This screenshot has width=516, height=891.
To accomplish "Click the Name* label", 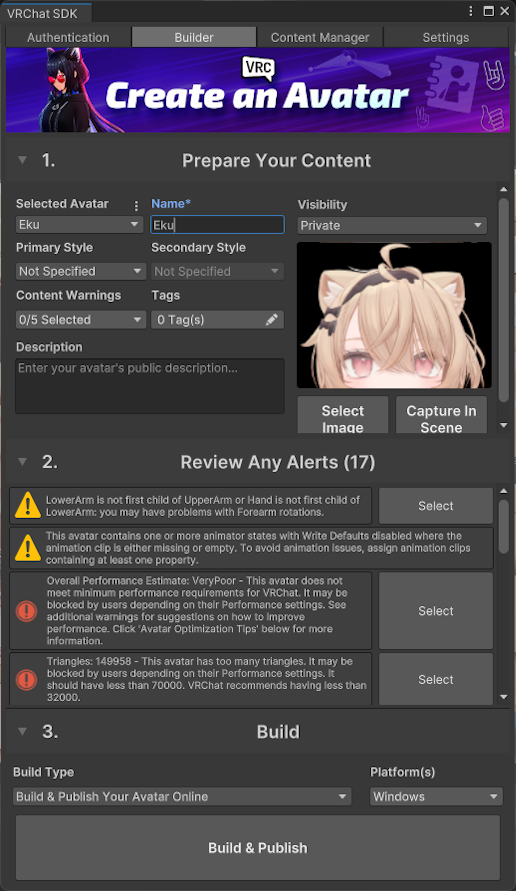I will [171, 203].
